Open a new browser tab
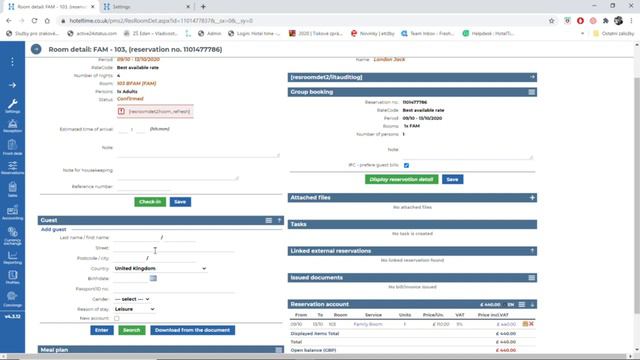 coord(203,7)
